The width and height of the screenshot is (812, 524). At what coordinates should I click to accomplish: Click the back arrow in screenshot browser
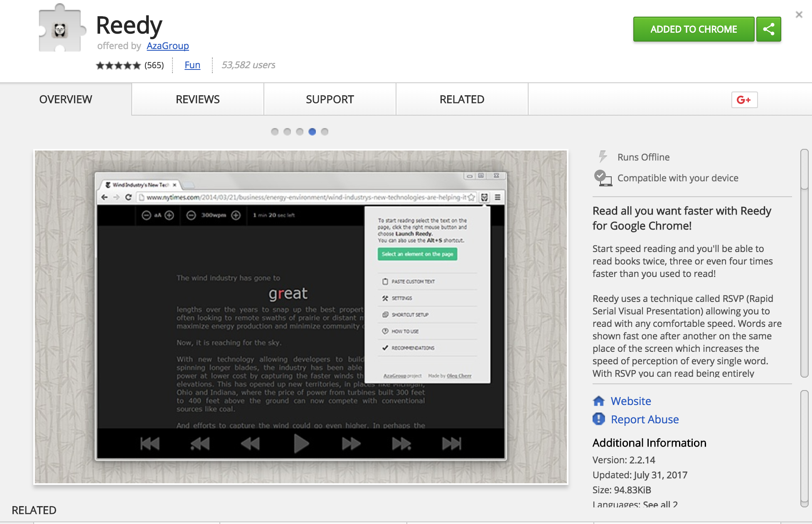click(x=105, y=197)
